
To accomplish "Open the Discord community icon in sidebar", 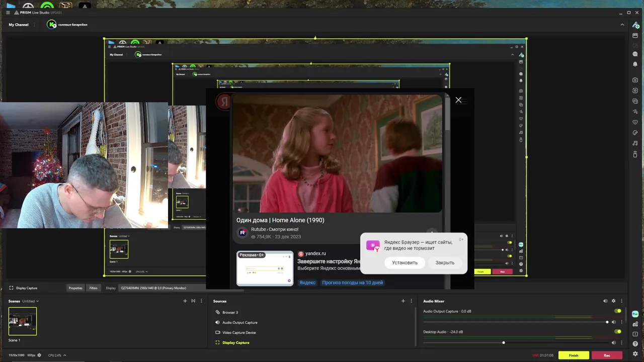I will [x=635, y=324].
